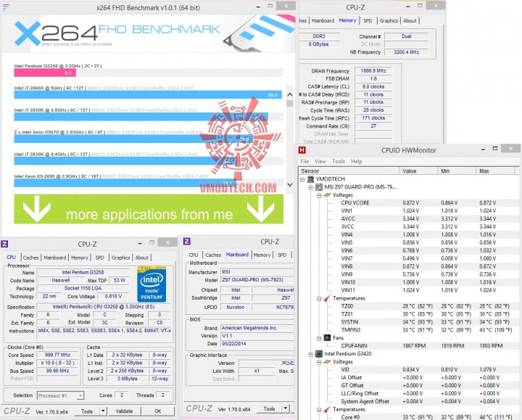The width and height of the screenshot is (522, 420).
Task: Open the Tools dropdown arrow in CPU-Z Mainboard window
Action: [x=286, y=408]
